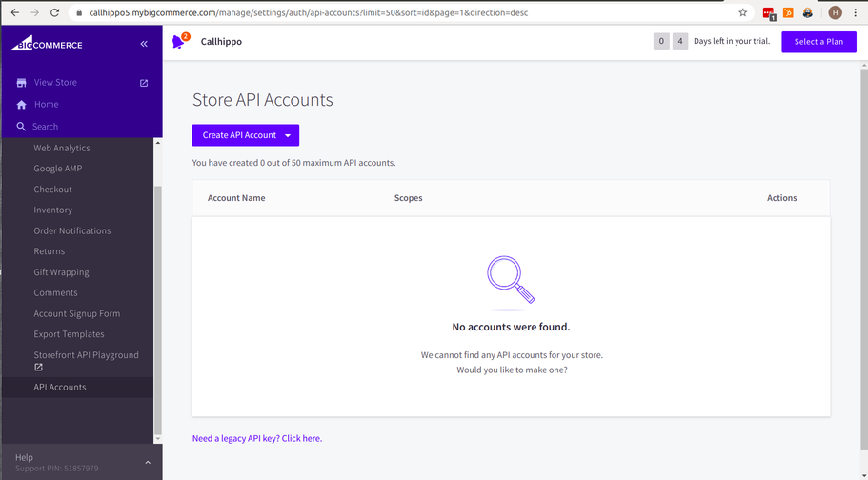The width and height of the screenshot is (868, 480).
Task: Click the Days left in your trial text
Action: pyautogui.click(x=731, y=42)
